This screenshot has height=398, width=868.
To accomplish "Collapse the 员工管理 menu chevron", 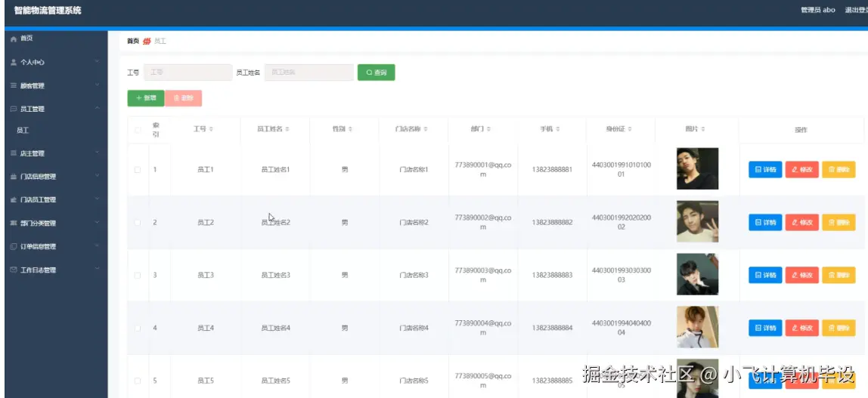I will click(97, 108).
